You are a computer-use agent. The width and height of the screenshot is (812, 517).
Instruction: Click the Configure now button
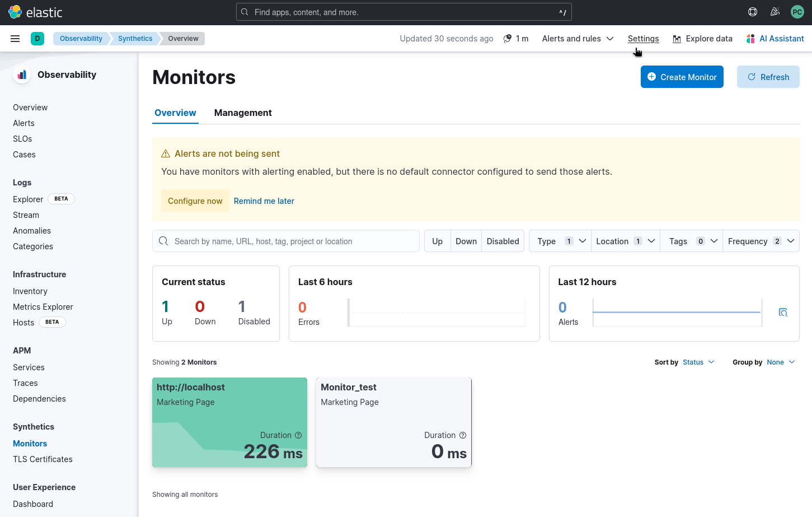coord(195,201)
